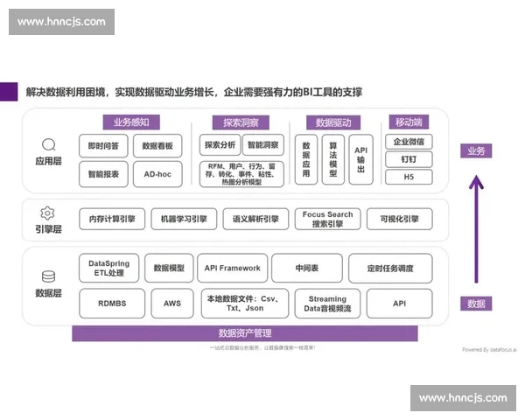This screenshot has width=525, height=420.
Task: Select the 业务感知 purple header
Action: tap(131, 122)
